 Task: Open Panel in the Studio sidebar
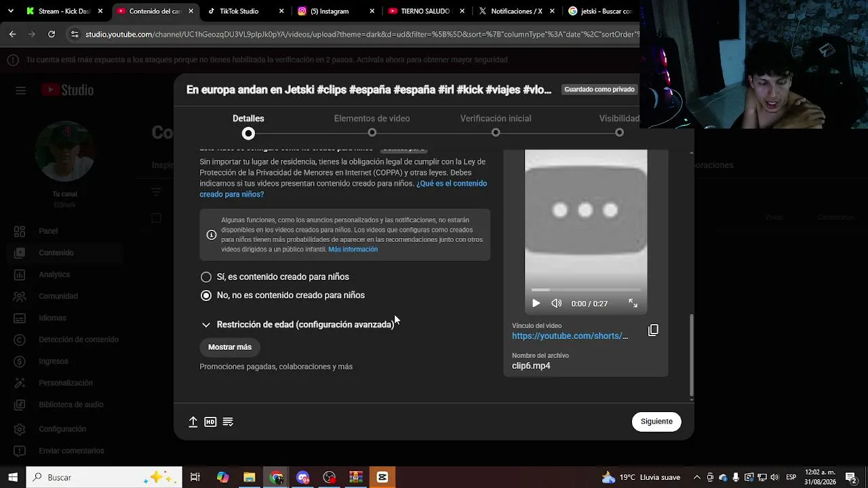coord(48,231)
